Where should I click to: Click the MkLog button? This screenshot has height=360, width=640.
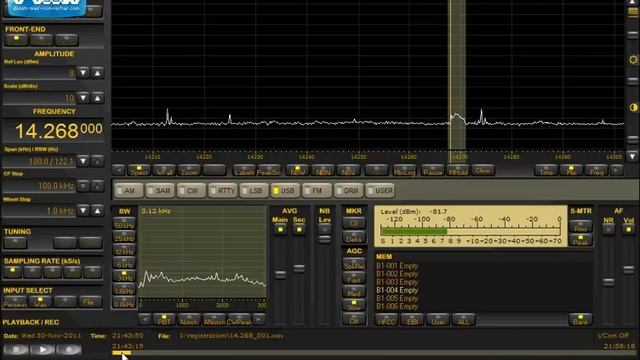(x=404, y=170)
